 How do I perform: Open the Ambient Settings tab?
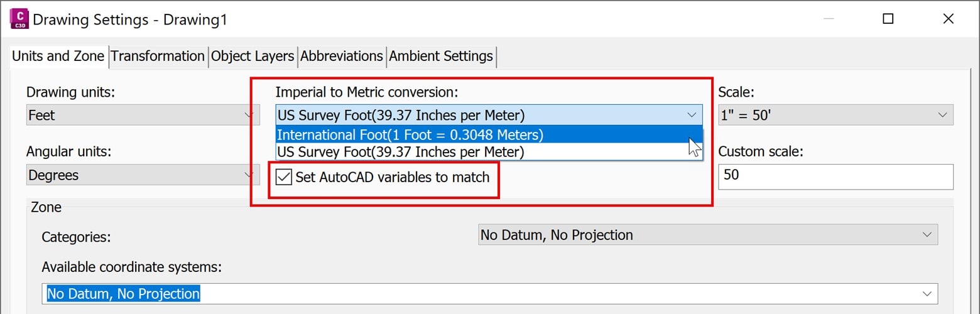tap(441, 56)
